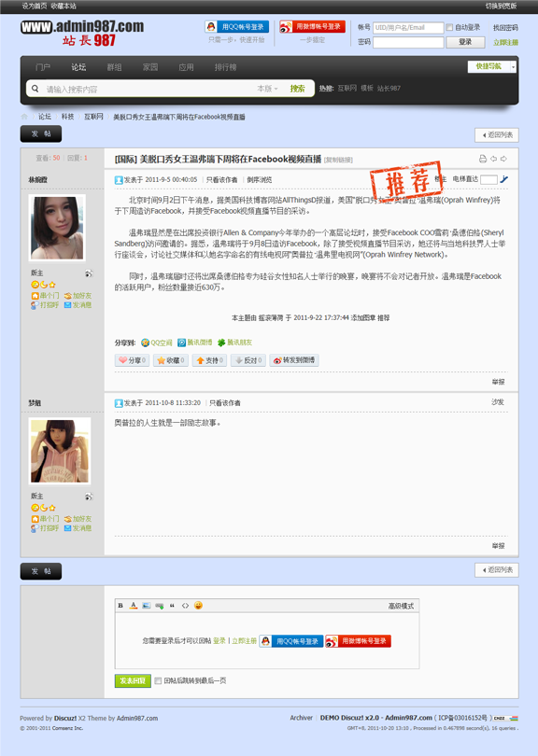Click top 用QQ帐号登录 button

pyautogui.click(x=237, y=26)
